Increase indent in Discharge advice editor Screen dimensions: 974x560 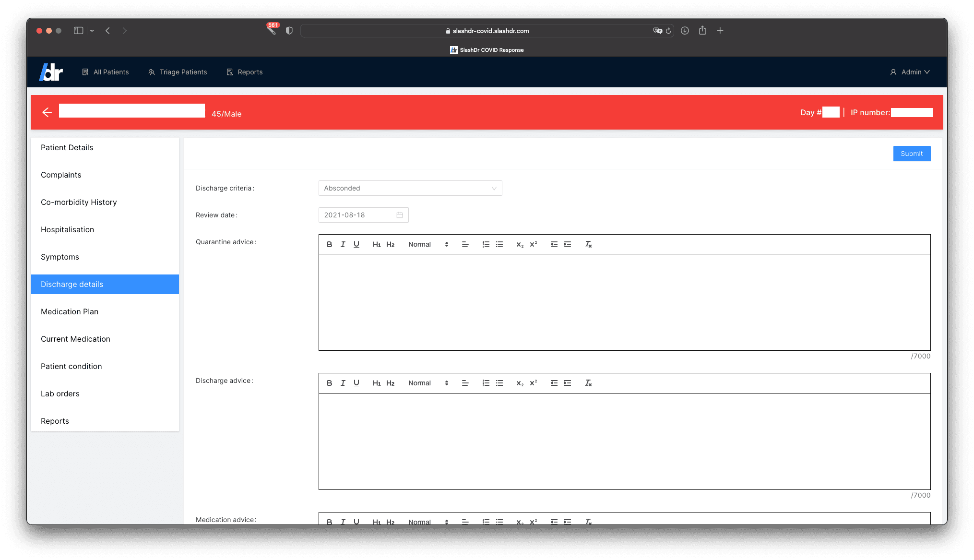point(568,383)
